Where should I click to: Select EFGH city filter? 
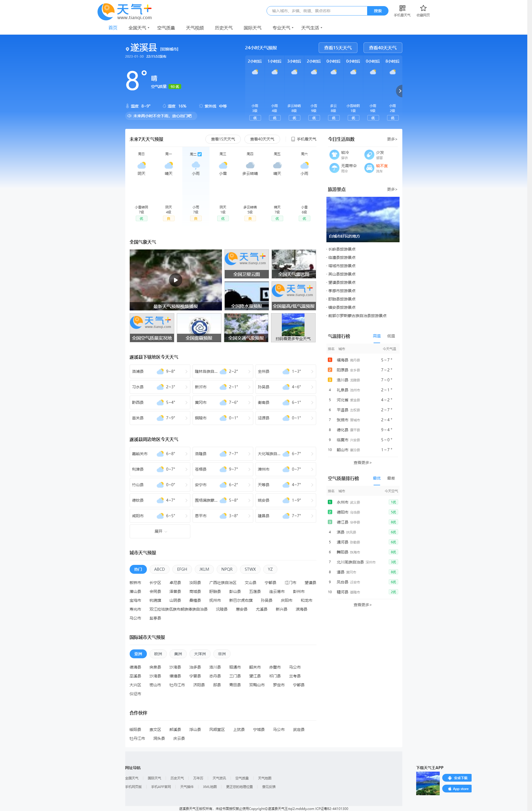coord(182,569)
